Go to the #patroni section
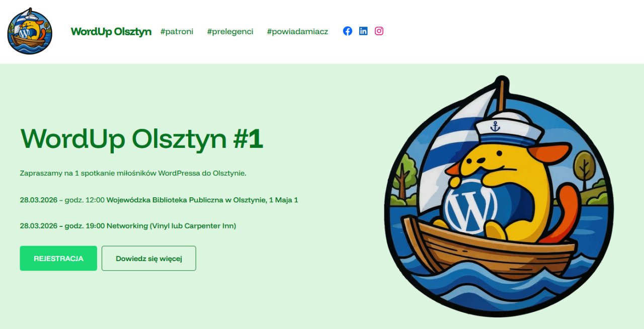This screenshot has height=329, width=644. [x=177, y=31]
